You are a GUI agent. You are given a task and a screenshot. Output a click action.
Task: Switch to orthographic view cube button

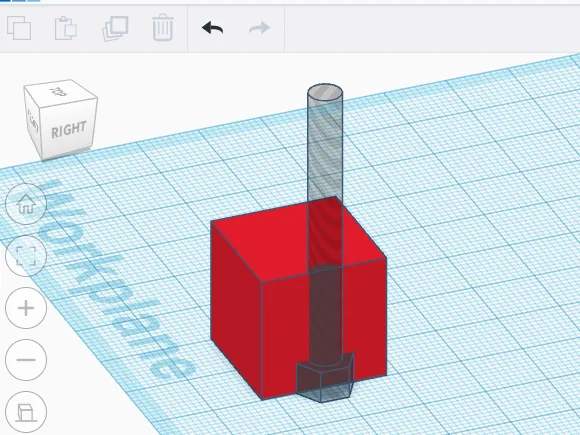pyautogui.click(x=26, y=412)
